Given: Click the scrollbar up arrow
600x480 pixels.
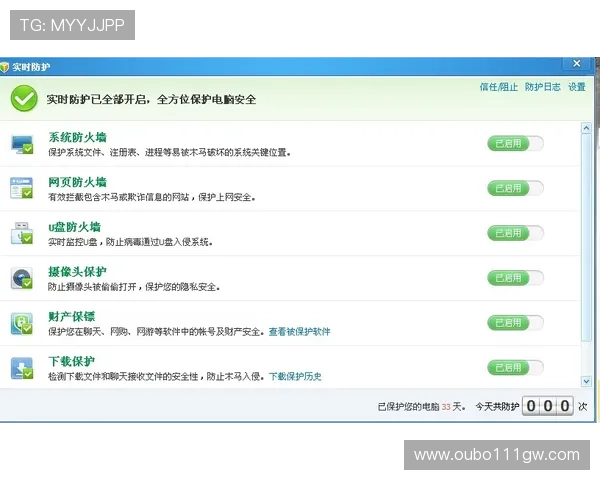Looking at the screenshot, I should pyautogui.click(x=586, y=128).
